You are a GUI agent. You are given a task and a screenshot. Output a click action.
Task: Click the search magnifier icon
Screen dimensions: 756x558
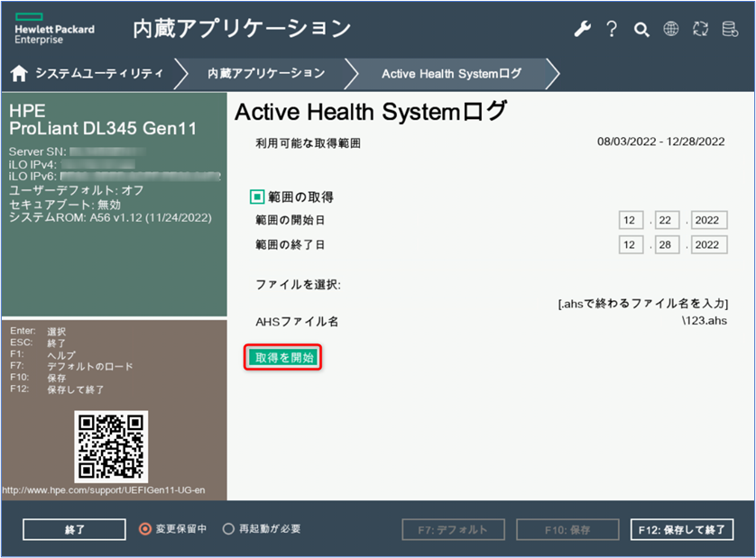[641, 28]
